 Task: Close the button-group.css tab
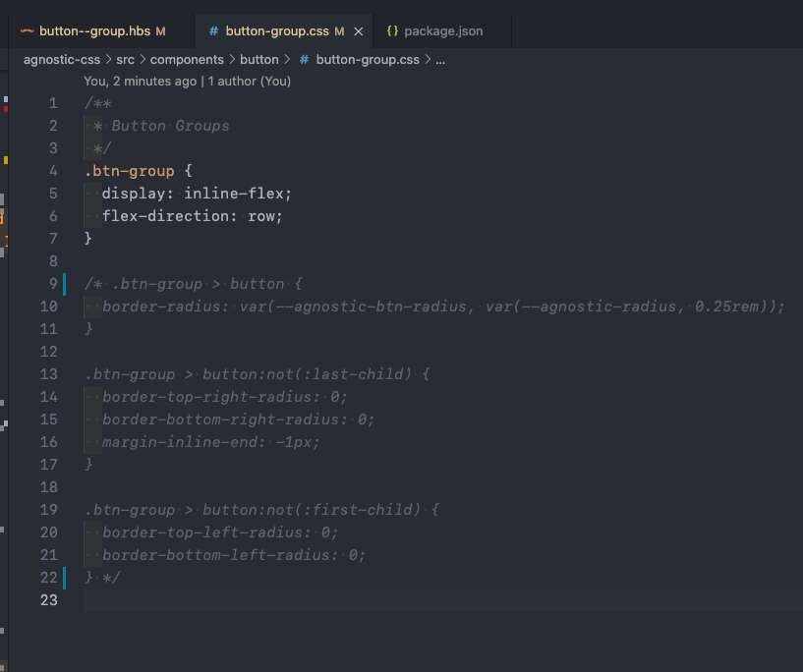(359, 31)
